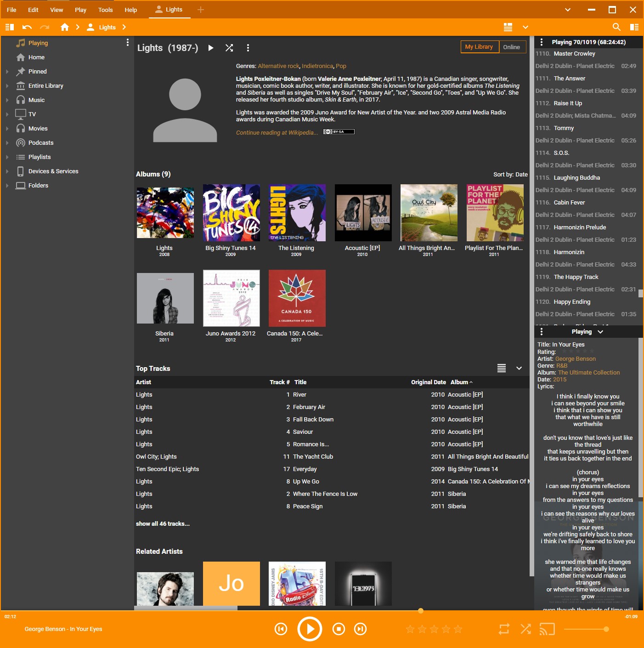Viewport: 644px width, 648px height.
Task: Select the River track row
Action: coord(332,394)
